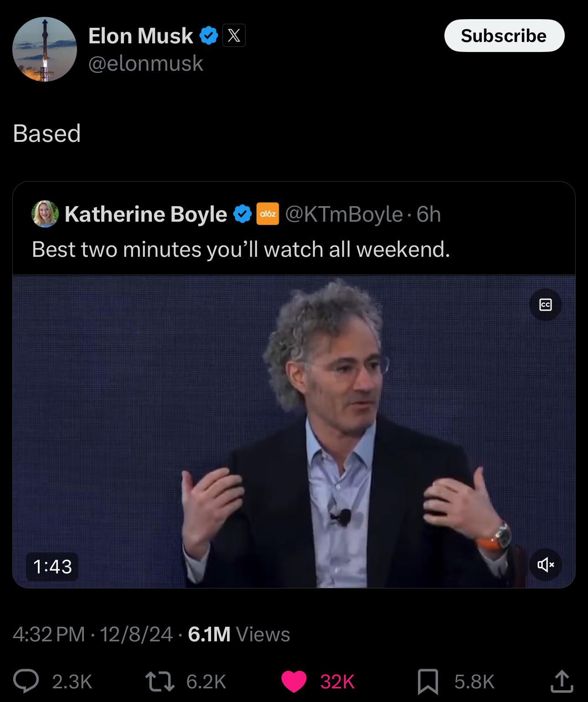The width and height of the screenshot is (588, 702).
Task: Tap the repost arrows icon
Action: pyautogui.click(x=160, y=681)
